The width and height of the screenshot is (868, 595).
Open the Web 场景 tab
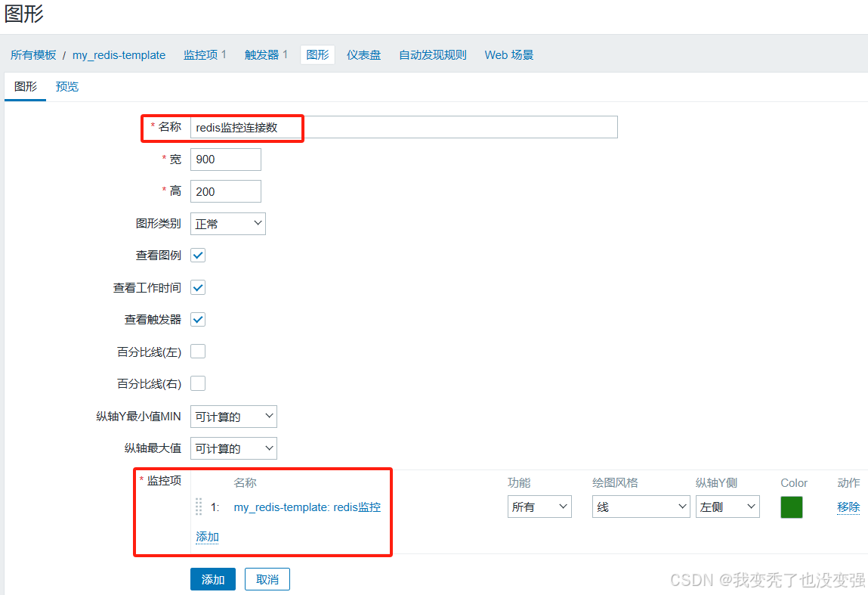coord(509,55)
